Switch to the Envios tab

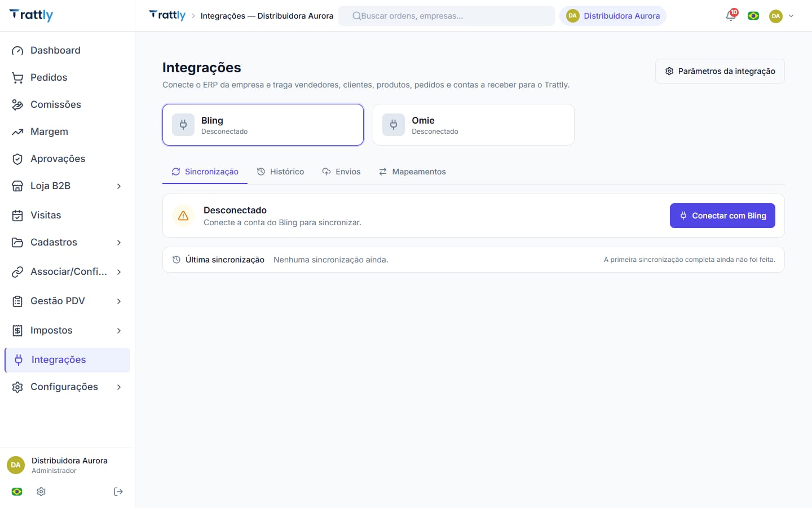coord(341,172)
